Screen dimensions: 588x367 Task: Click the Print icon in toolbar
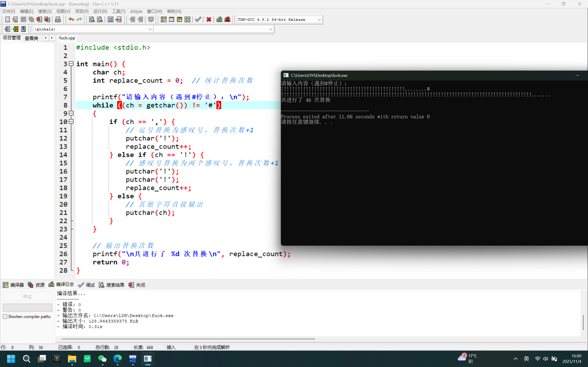point(58,19)
